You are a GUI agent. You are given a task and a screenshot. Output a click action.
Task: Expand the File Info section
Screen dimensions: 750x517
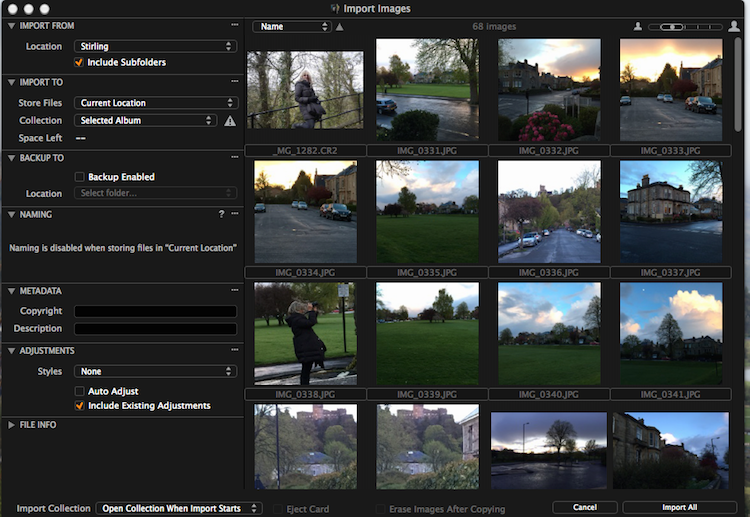pos(11,425)
